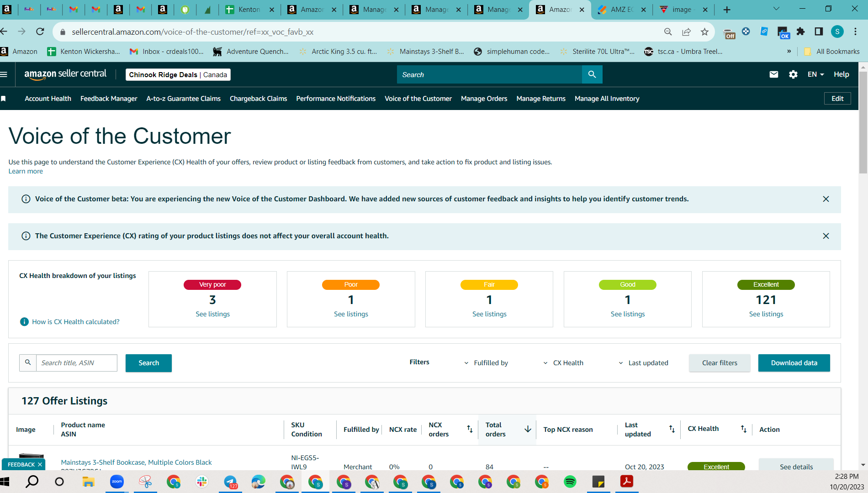
Task: Click Edit favorites bar button
Action: click(x=837, y=99)
